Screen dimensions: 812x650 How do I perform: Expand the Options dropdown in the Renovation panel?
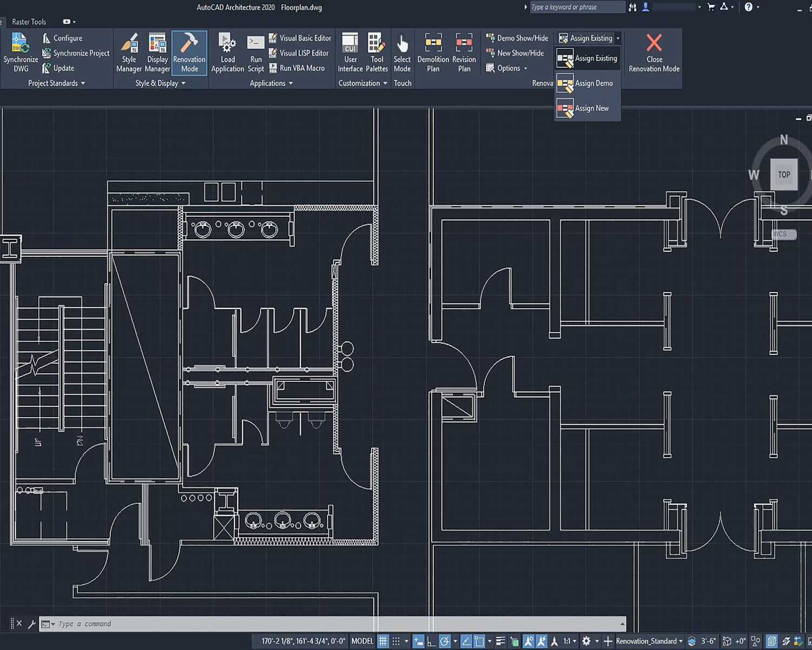click(x=507, y=68)
